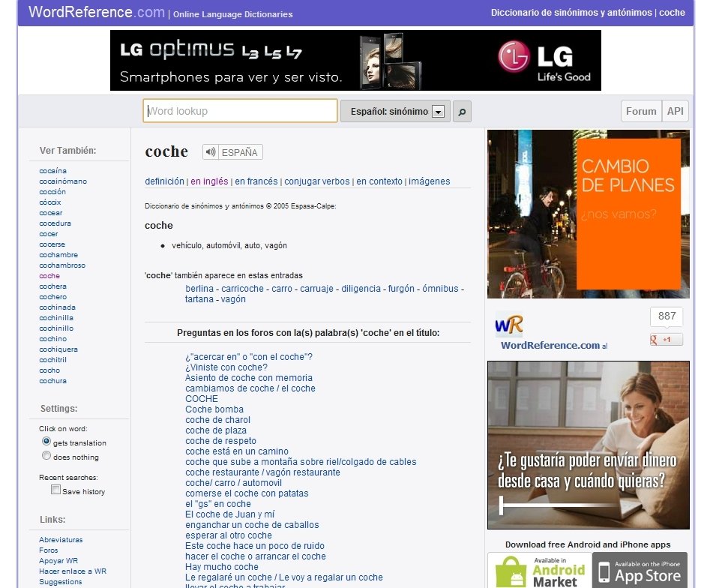The height and width of the screenshot is (588, 722).
Task: Open the 'en inglés' link
Action: (x=209, y=181)
